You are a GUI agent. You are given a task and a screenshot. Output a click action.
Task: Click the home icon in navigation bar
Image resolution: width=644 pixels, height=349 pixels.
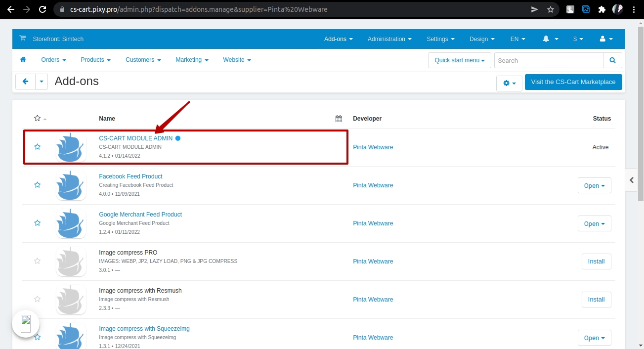tap(23, 60)
